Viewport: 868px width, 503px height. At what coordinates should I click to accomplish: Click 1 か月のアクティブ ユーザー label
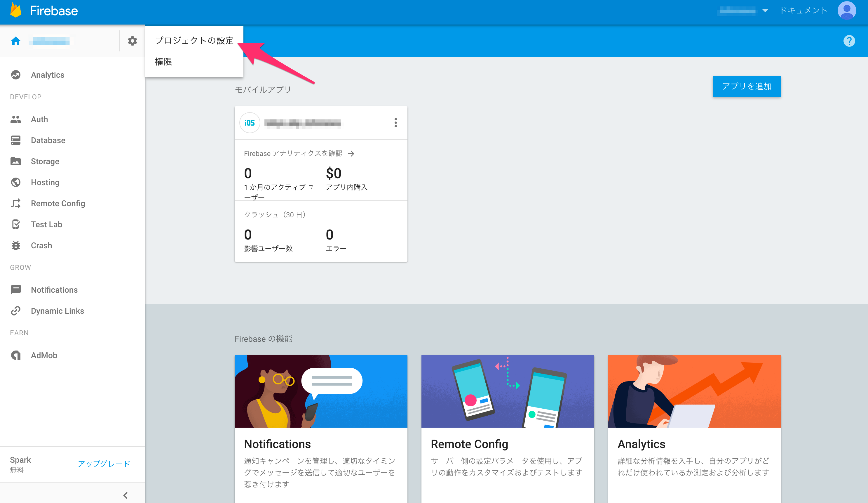[279, 192]
